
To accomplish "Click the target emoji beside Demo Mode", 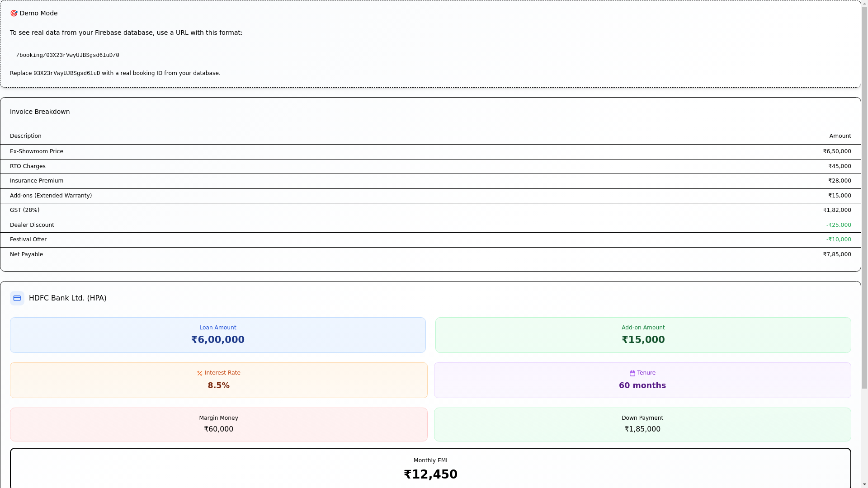I will 14,14.
